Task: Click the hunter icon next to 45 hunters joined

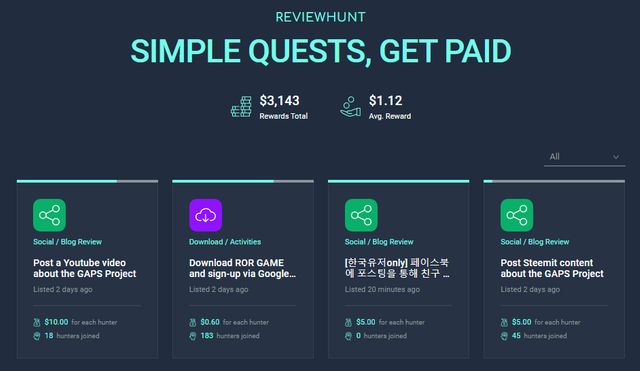Action: 504,336
